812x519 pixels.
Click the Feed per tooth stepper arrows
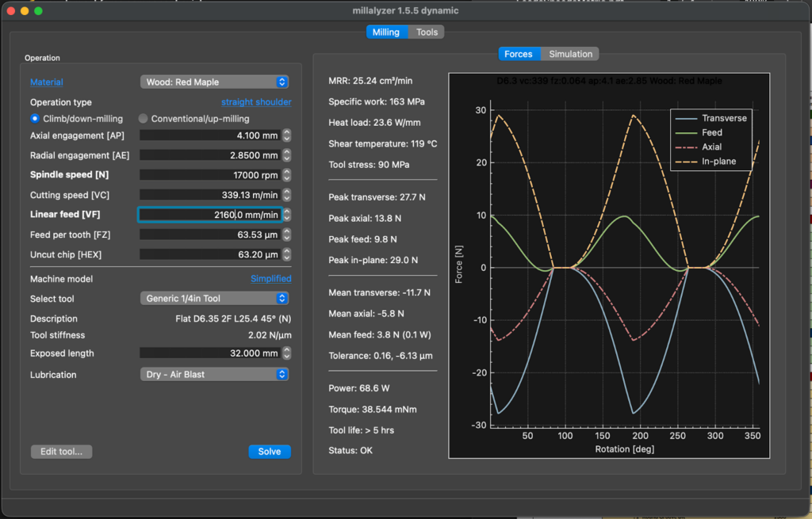point(287,235)
